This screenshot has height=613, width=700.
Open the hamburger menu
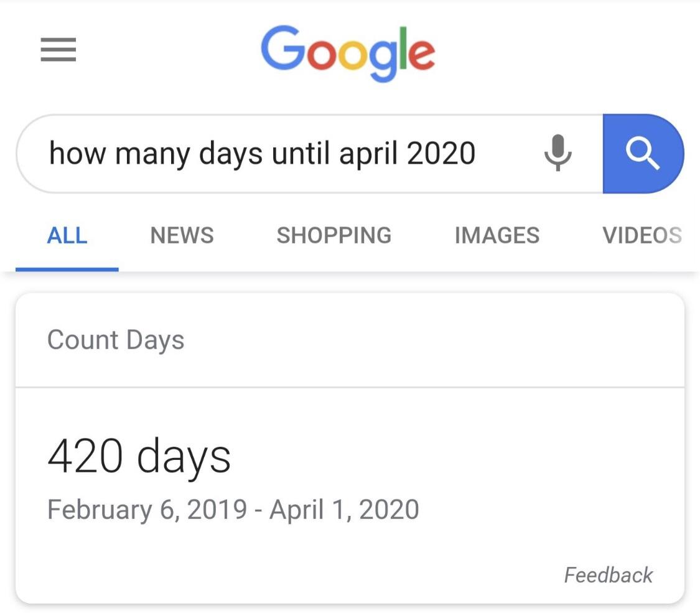[58, 50]
